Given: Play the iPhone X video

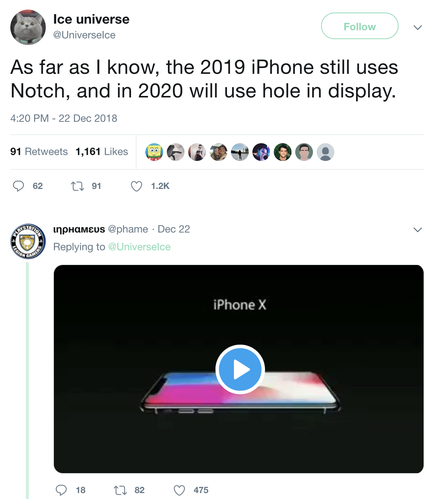Looking at the screenshot, I should click(x=240, y=369).
